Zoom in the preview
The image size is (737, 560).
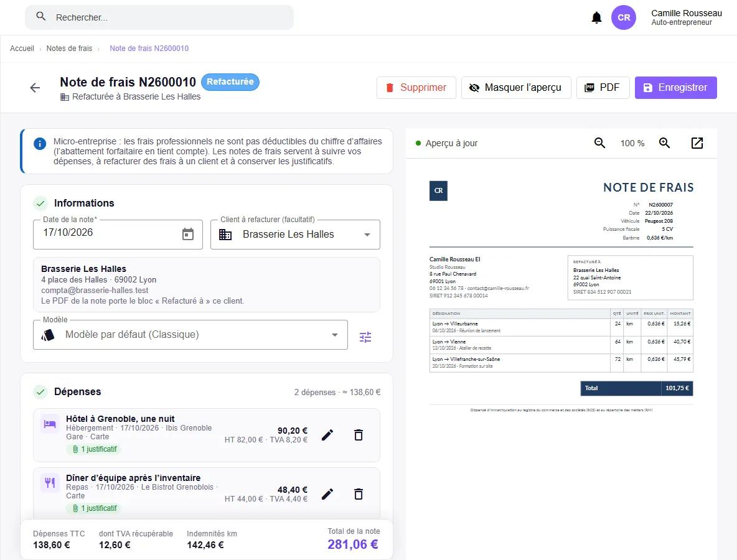pos(664,143)
